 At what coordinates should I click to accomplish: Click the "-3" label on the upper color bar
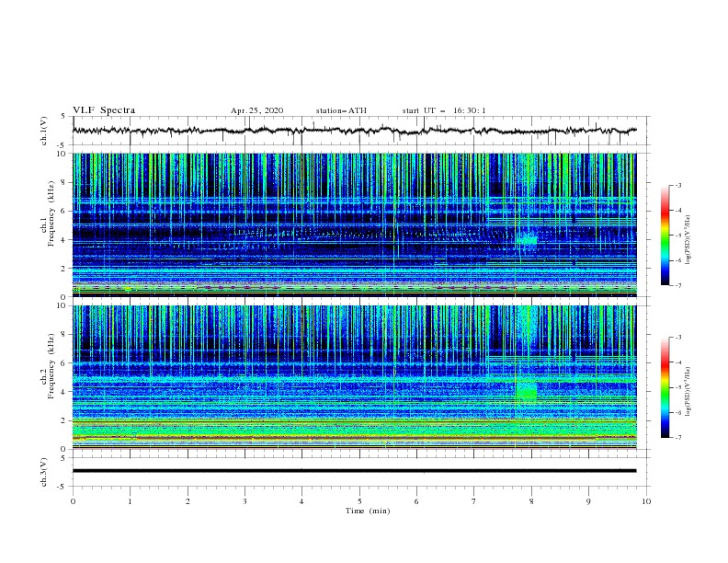point(677,185)
